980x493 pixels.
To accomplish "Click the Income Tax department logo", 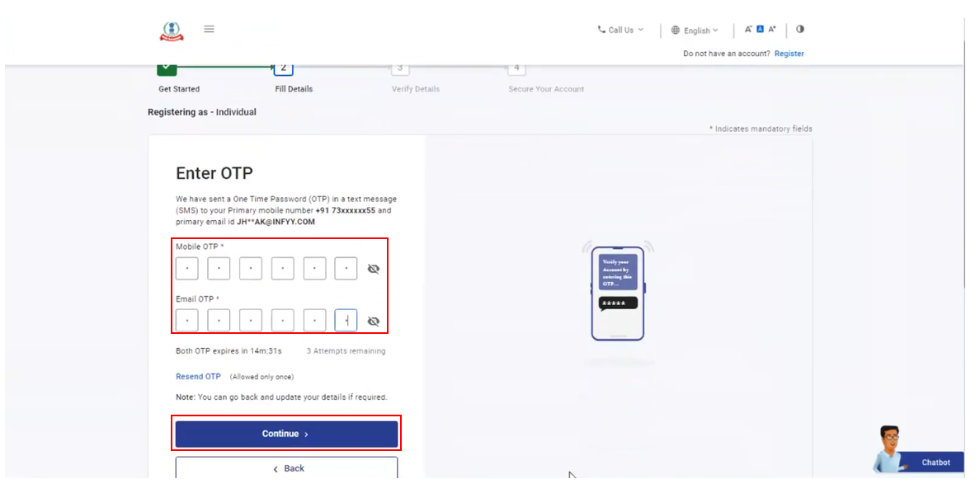I will click(172, 31).
